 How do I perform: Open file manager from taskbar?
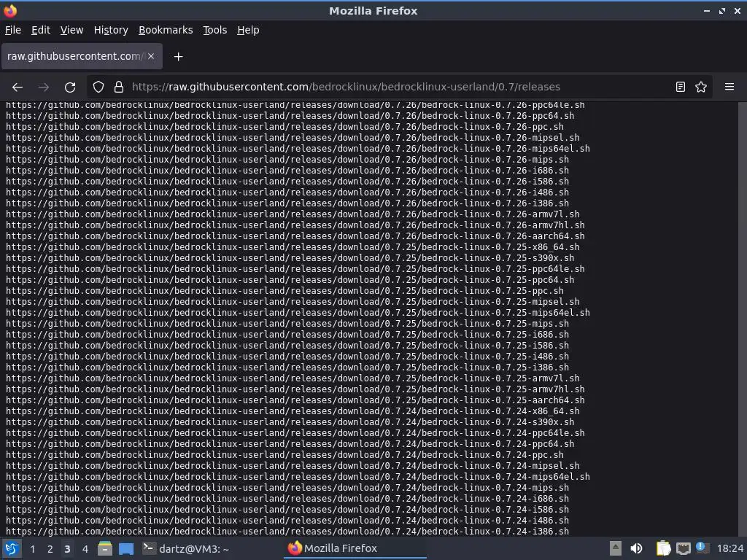click(x=105, y=548)
